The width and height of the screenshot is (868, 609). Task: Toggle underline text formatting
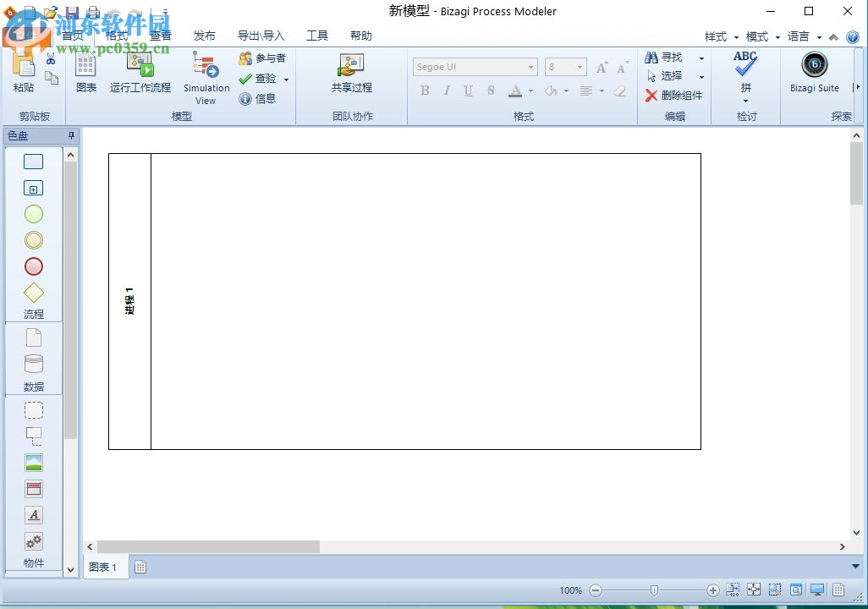468,91
